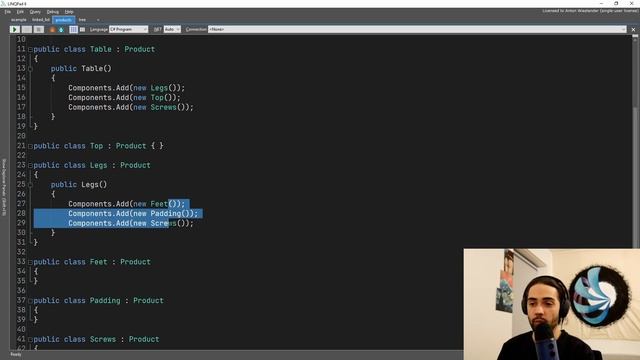This screenshot has width=640, height=360.
Task: Select the products query tab
Action: pyautogui.click(x=63, y=20)
